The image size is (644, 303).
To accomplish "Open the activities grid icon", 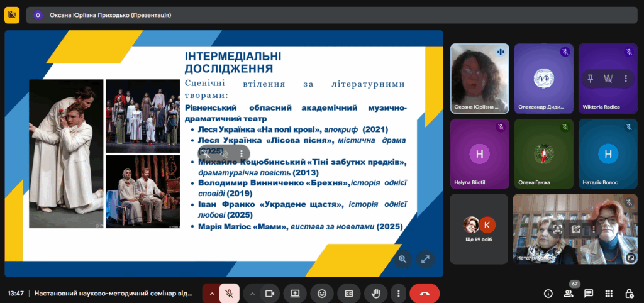I will click(x=609, y=293).
